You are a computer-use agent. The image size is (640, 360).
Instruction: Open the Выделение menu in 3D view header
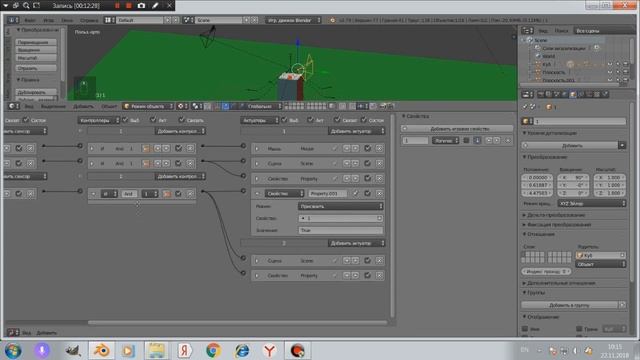pyautogui.click(x=53, y=106)
